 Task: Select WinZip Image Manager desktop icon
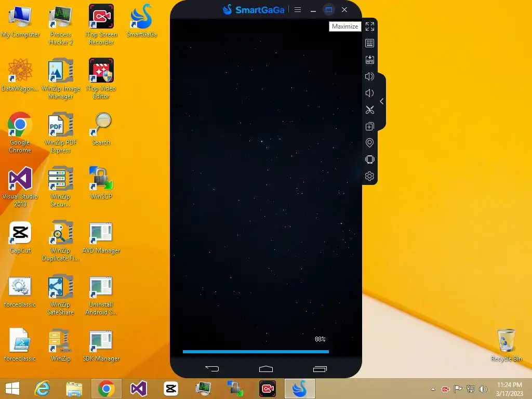pyautogui.click(x=61, y=78)
